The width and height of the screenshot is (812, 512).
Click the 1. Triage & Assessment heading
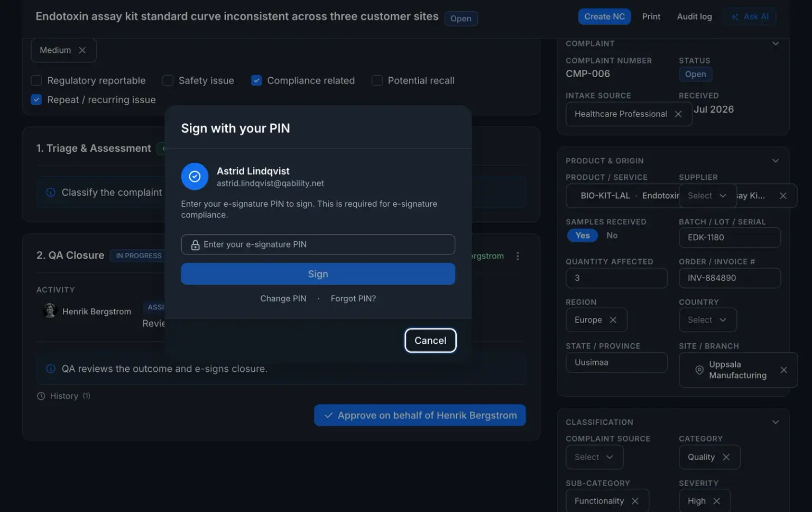coord(94,149)
